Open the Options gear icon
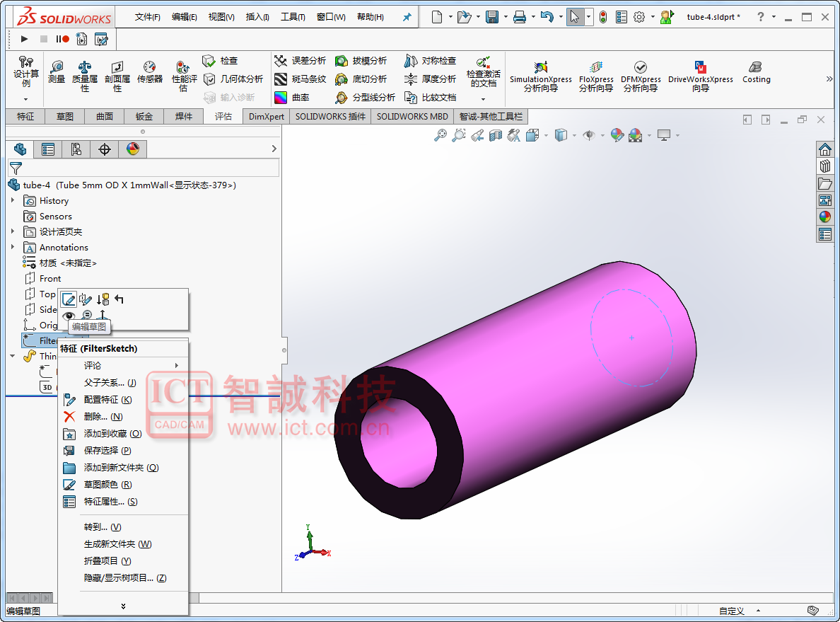Screen dimensions: 840x622 (x=639, y=17)
